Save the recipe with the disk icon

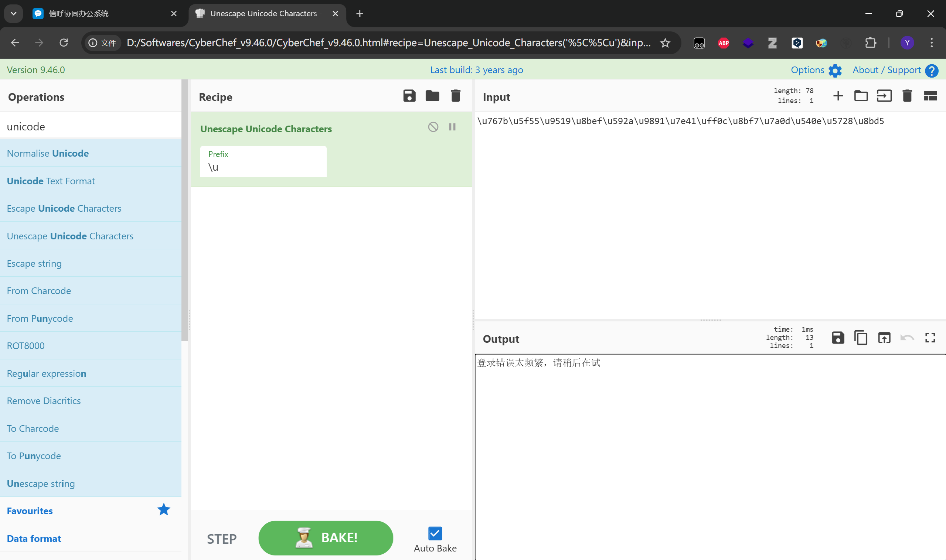click(409, 96)
